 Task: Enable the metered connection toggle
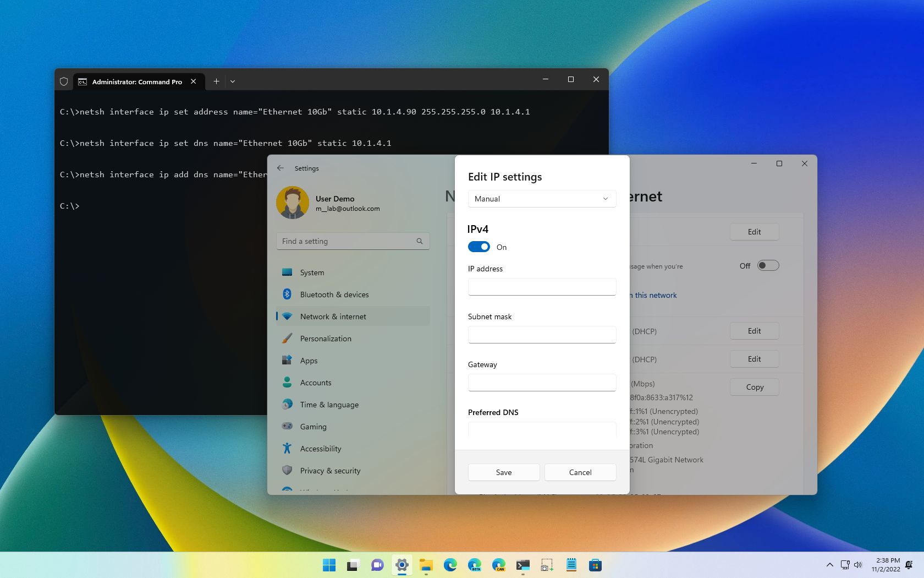pyautogui.click(x=768, y=265)
